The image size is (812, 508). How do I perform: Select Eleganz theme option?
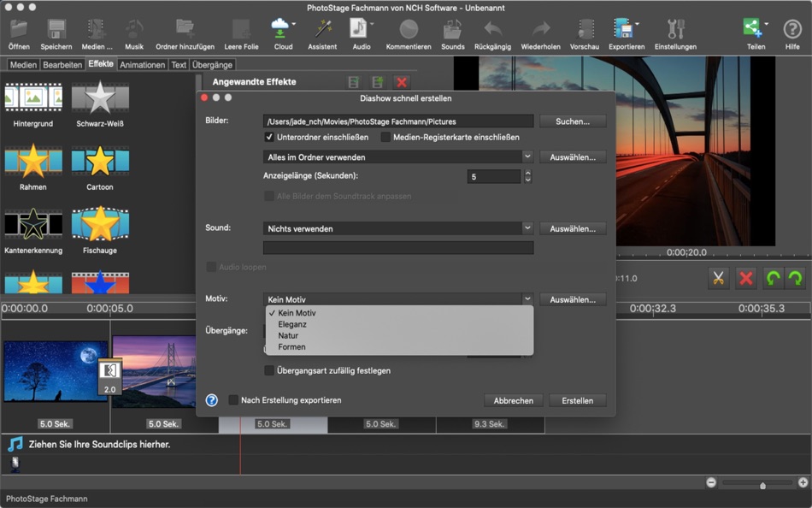(x=399, y=324)
